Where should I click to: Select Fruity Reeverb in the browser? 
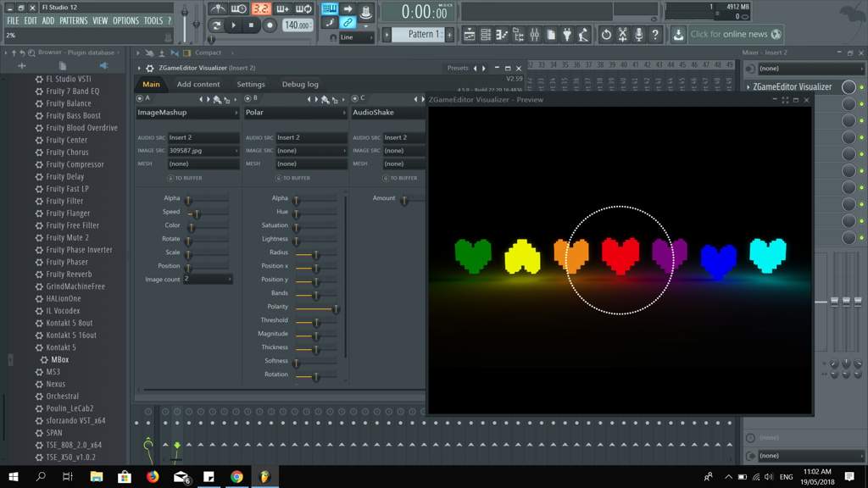point(70,274)
